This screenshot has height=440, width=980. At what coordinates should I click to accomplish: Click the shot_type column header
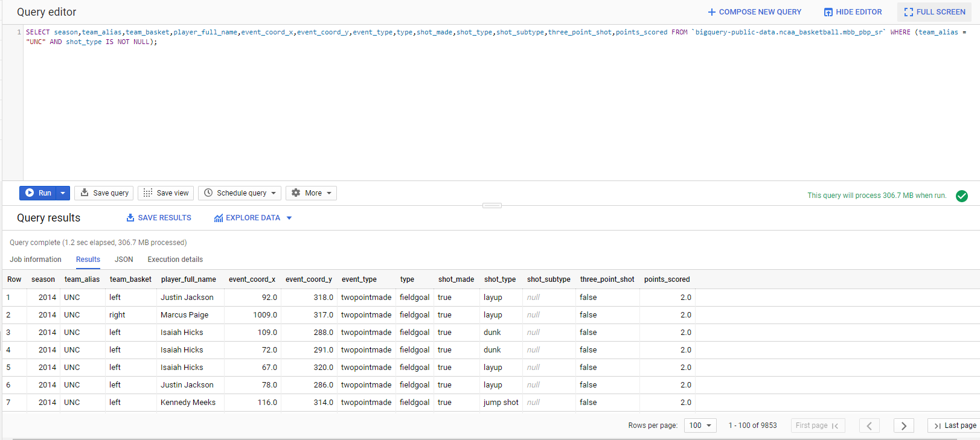[500, 279]
